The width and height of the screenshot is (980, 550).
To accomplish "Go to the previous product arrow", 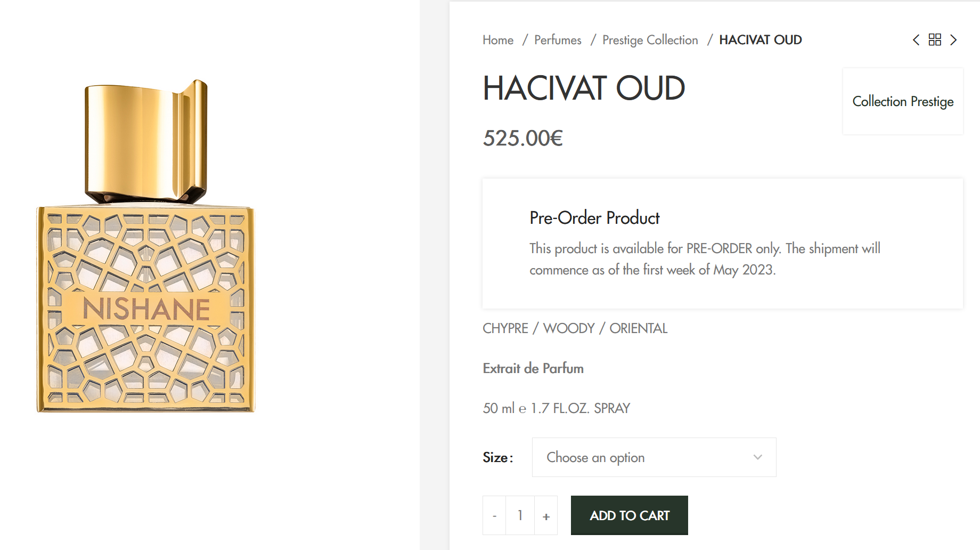I will [x=916, y=40].
